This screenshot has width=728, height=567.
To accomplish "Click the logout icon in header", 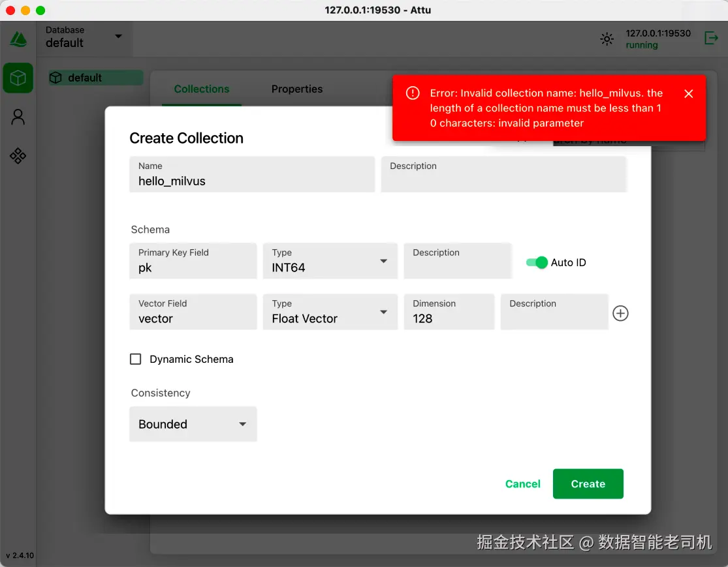I will 711,38.
